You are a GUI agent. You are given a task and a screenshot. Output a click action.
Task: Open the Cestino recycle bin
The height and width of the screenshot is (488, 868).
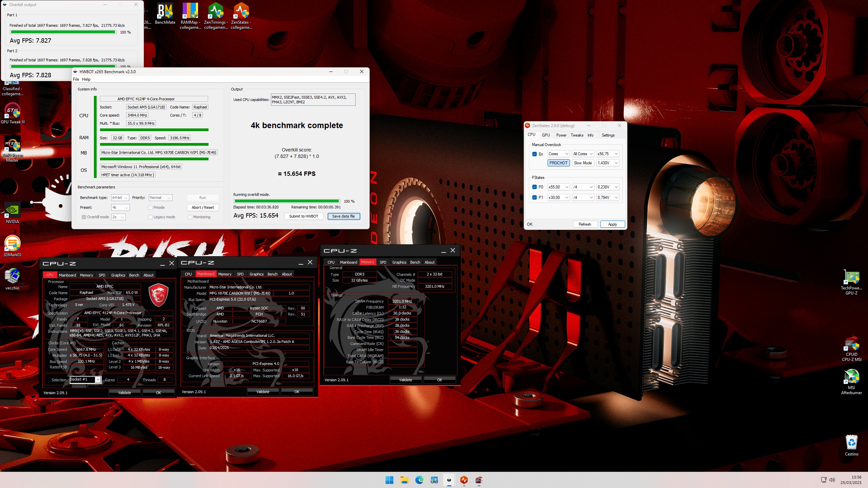tap(851, 445)
